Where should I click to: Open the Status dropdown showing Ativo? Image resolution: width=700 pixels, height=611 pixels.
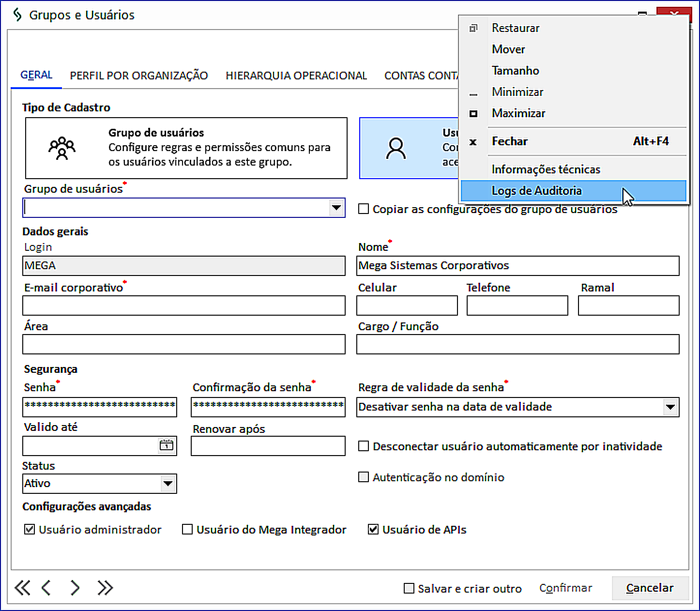(167, 483)
